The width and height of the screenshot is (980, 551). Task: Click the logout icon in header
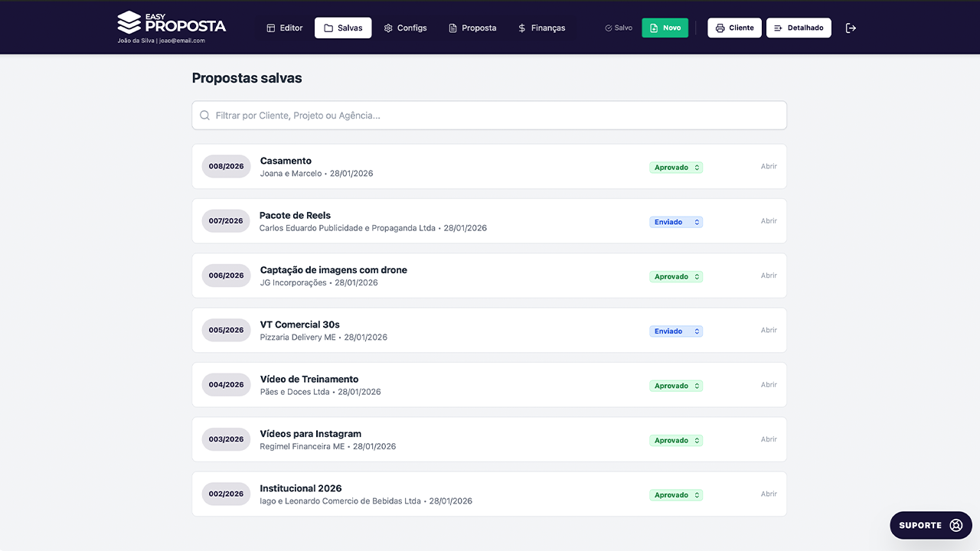851,28
